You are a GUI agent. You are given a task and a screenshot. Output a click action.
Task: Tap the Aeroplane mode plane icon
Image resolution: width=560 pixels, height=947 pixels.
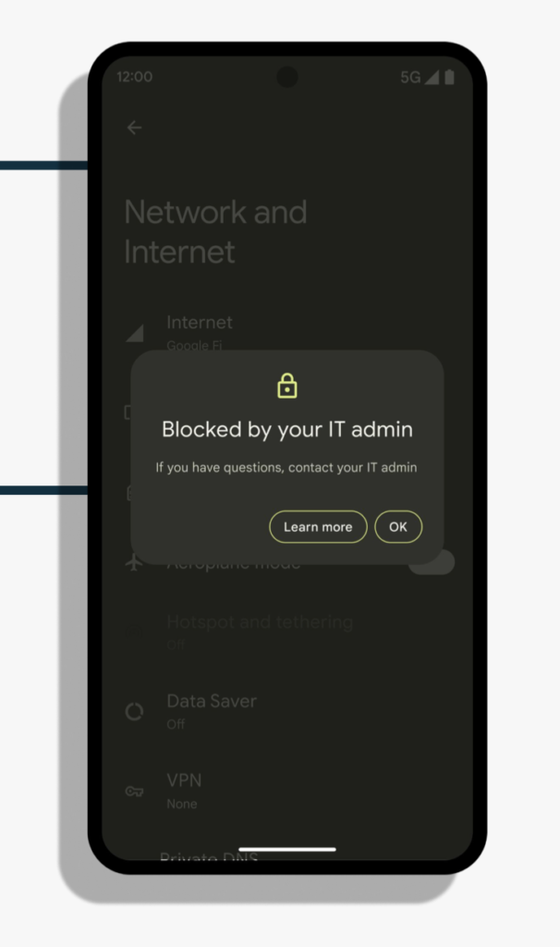134,562
